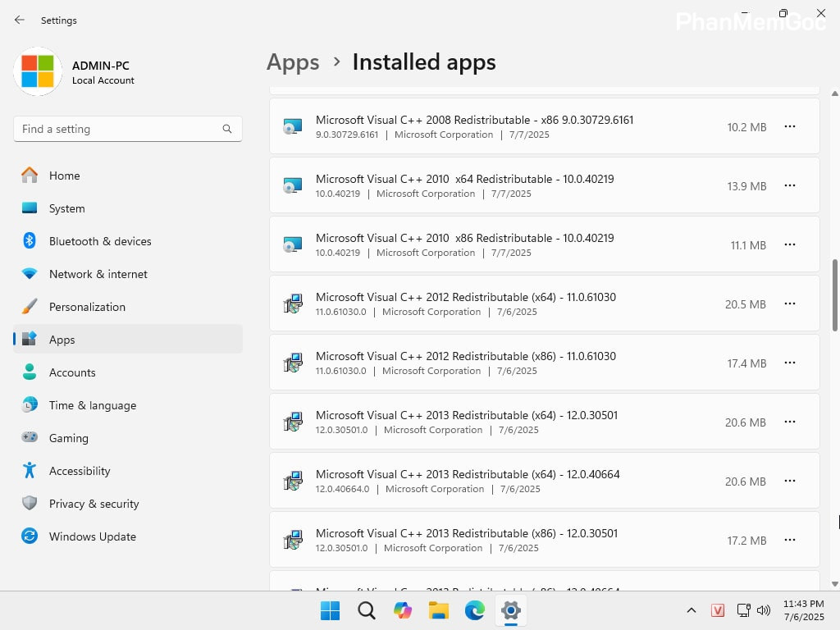This screenshot has width=840, height=630.
Task: Open Bluetooth & devices settings icon
Action: point(33,241)
